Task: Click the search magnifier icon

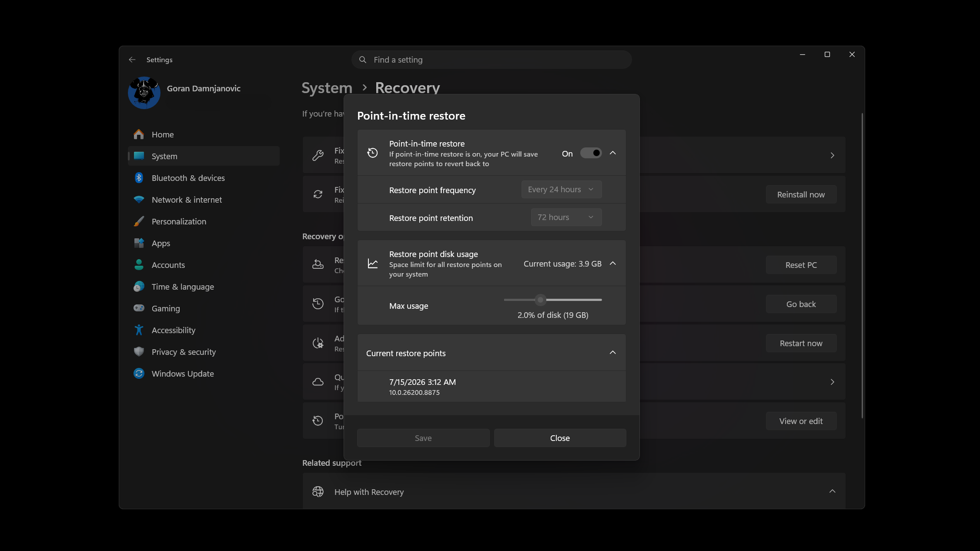Action: [363, 60]
